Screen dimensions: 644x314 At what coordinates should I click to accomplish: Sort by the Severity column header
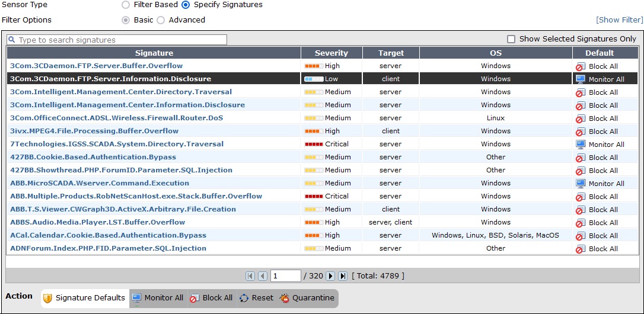331,53
